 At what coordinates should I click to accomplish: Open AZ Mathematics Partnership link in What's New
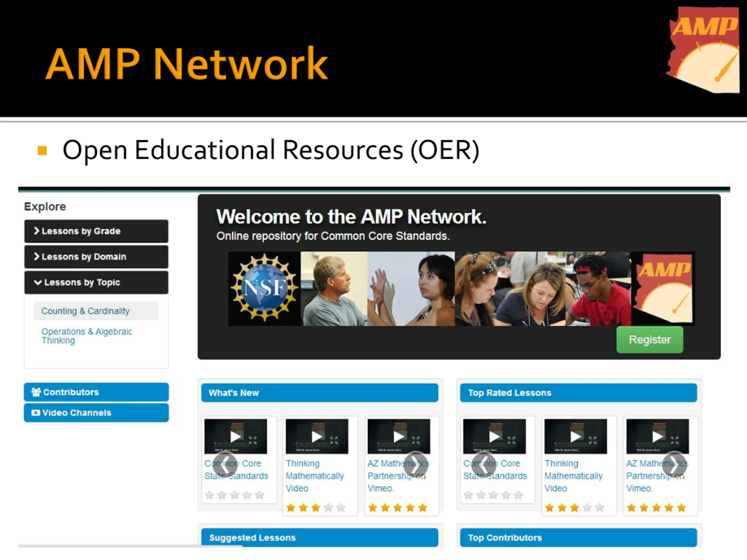pos(399,476)
